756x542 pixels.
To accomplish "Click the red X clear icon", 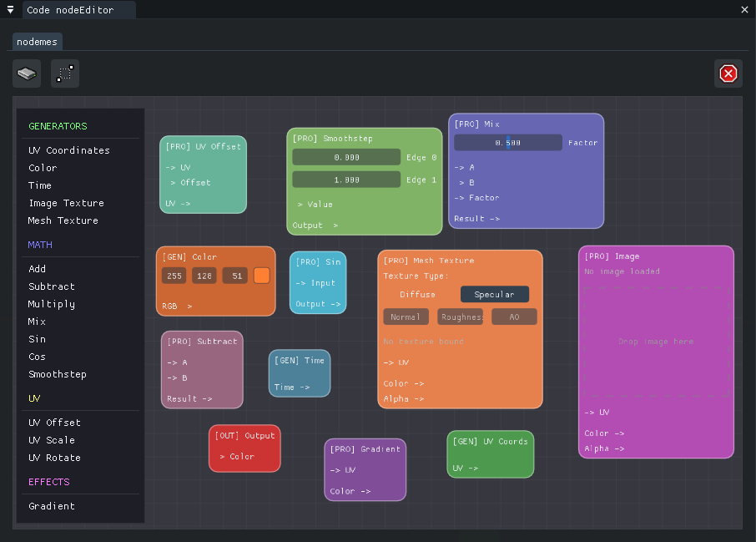I will pos(728,73).
